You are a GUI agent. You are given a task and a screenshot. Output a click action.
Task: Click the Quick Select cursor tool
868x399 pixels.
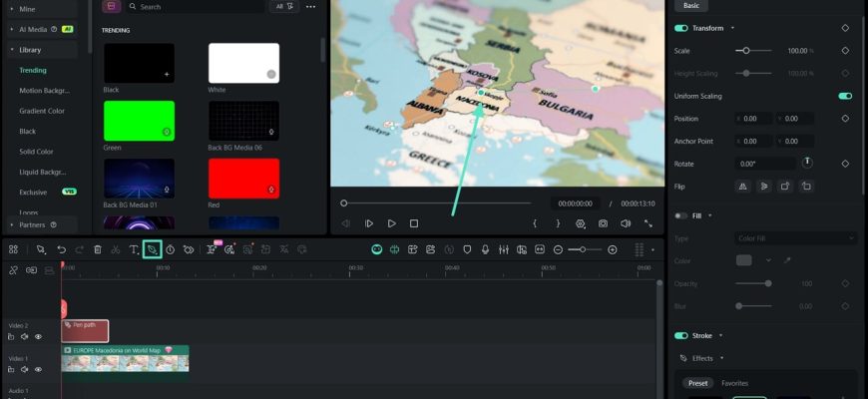[x=41, y=250]
